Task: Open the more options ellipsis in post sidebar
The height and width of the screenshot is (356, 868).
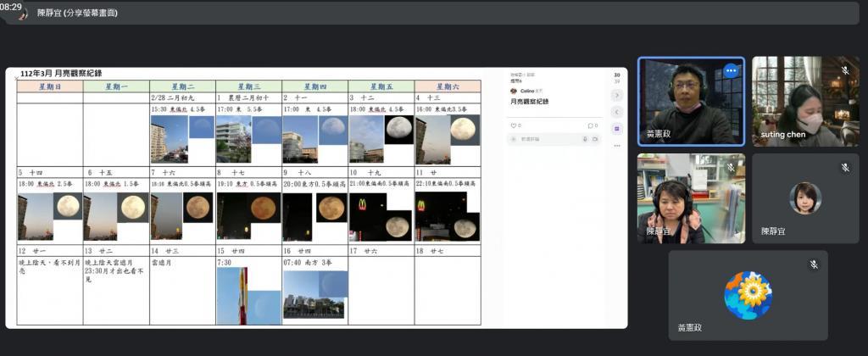Action: pos(617,144)
